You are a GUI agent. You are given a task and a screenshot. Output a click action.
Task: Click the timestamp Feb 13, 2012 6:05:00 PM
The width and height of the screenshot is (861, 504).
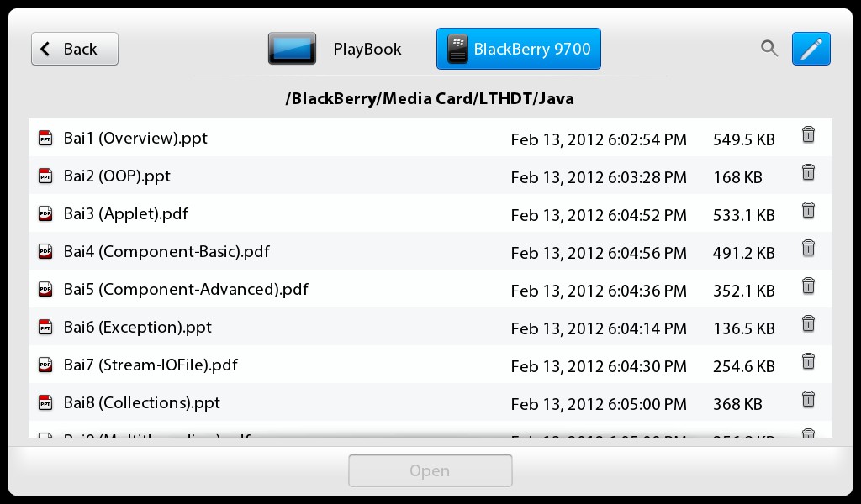coord(599,405)
